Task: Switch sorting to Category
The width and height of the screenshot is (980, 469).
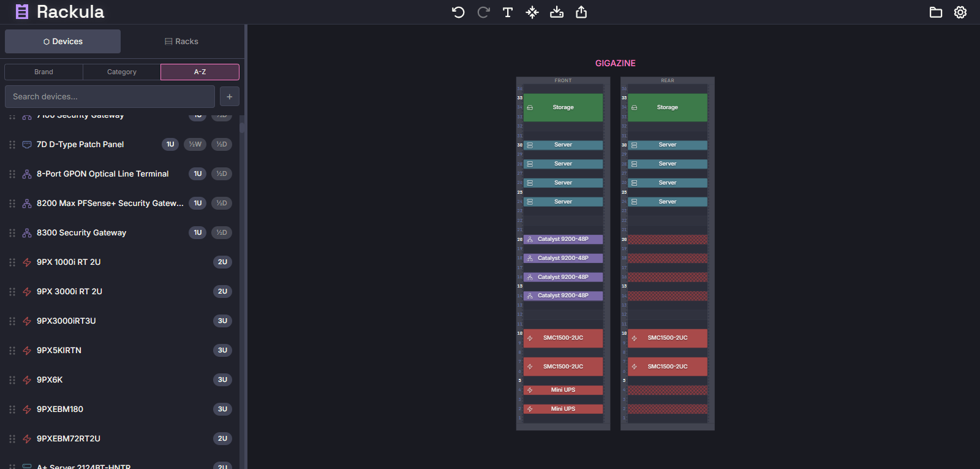Action: (x=122, y=72)
